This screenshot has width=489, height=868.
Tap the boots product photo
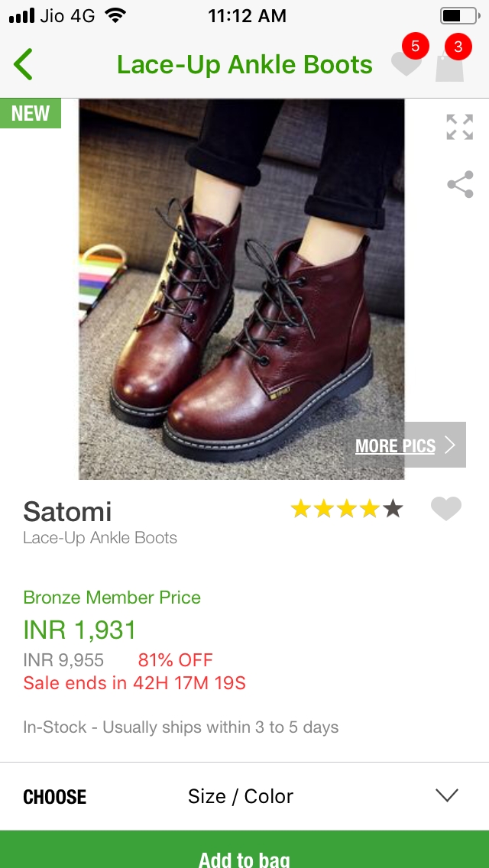tap(241, 289)
